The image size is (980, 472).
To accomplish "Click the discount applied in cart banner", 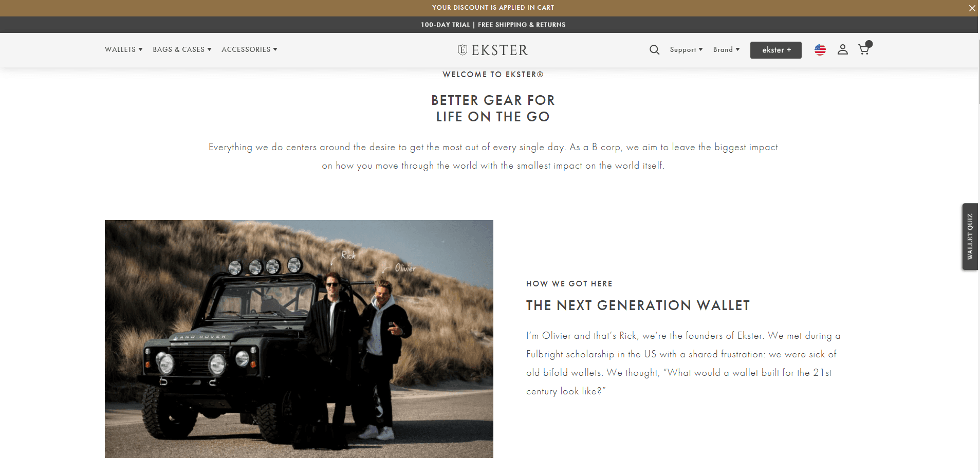I will [x=493, y=8].
